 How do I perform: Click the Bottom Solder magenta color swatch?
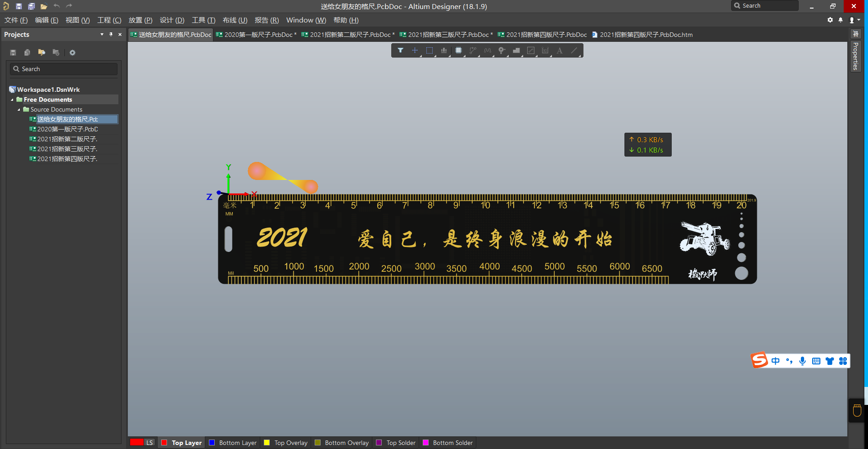tap(425, 443)
